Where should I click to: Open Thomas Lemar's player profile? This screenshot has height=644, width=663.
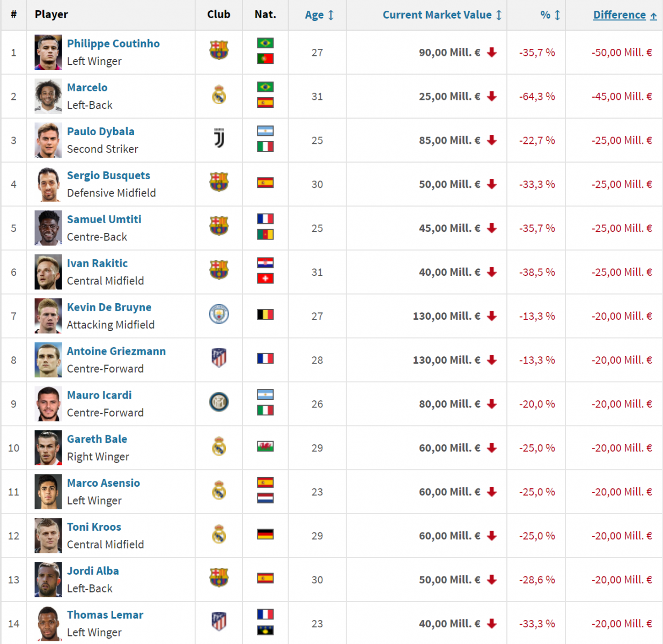coord(105,614)
